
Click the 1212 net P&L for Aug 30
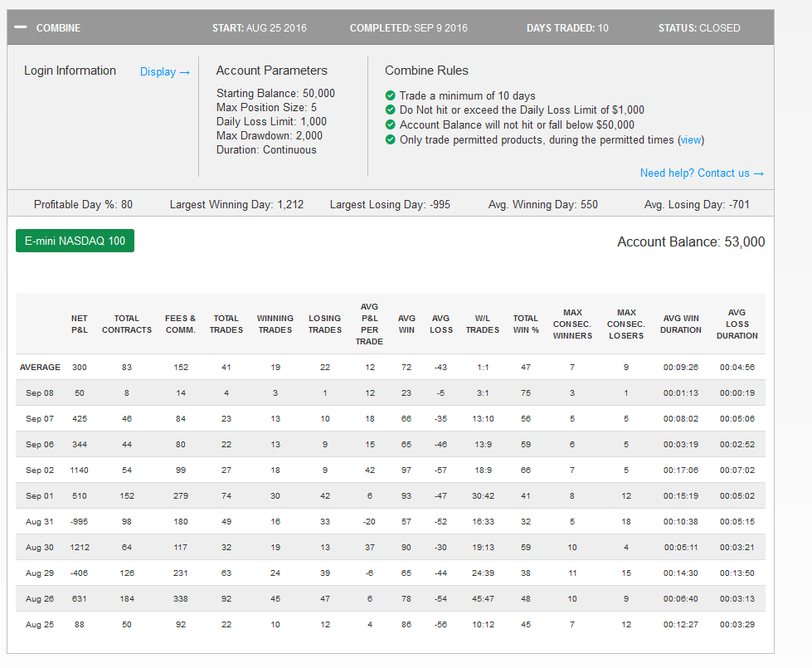[80, 547]
